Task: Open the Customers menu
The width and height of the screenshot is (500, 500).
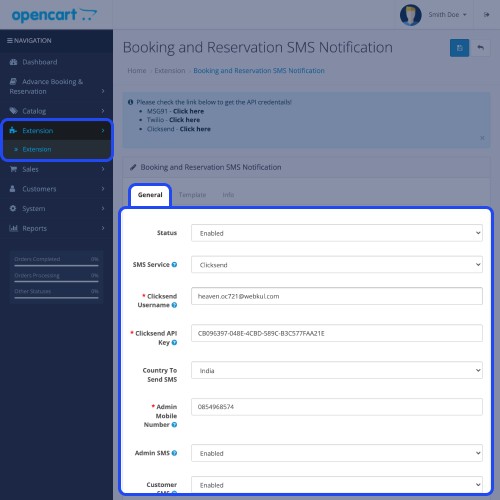Action: (56, 189)
